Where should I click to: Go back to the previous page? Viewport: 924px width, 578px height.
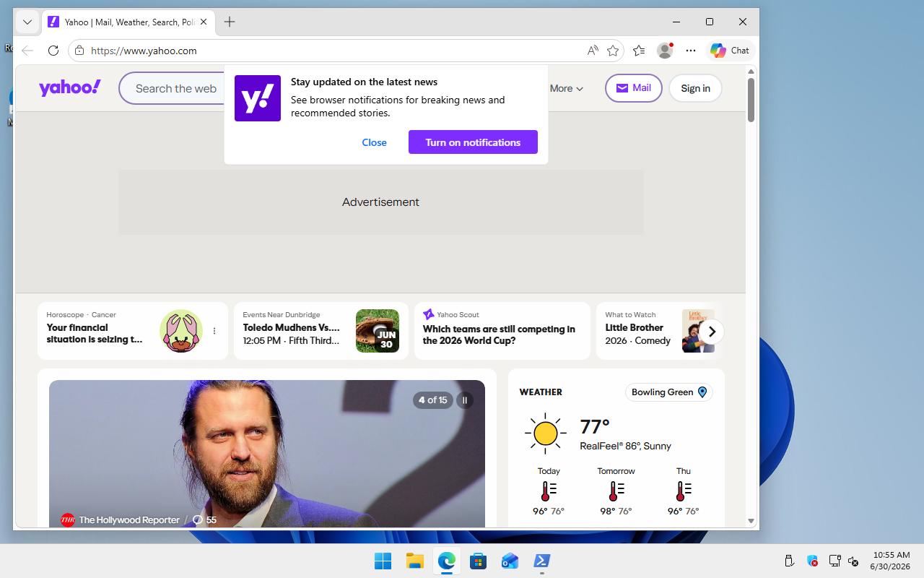coord(27,51)
